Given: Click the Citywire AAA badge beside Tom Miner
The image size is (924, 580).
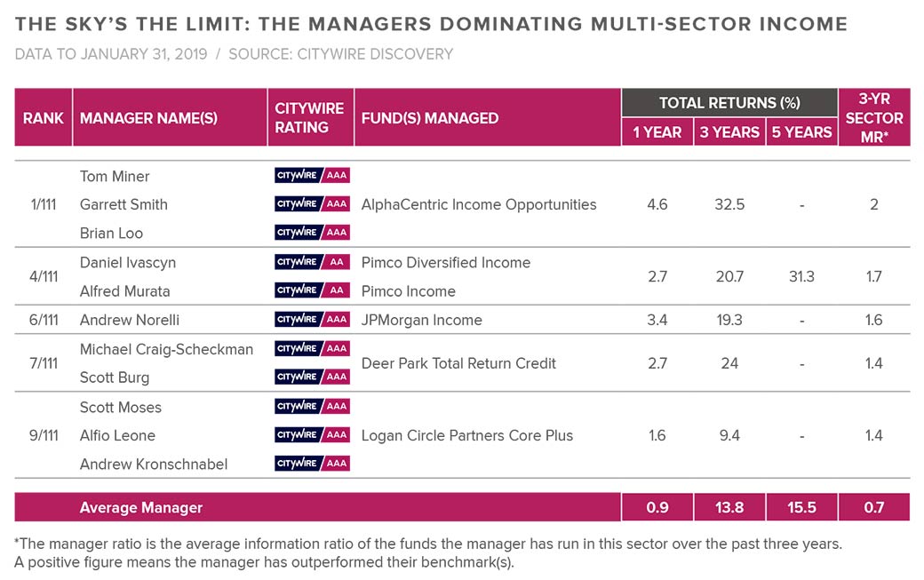Looking at the screenshot, I should coord(312,176).
